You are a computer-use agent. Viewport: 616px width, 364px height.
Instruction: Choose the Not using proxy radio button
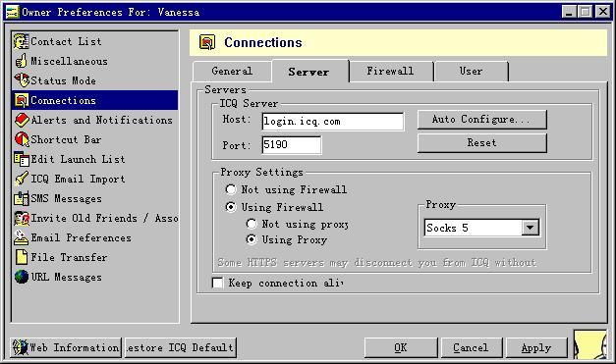click(252, 224)
